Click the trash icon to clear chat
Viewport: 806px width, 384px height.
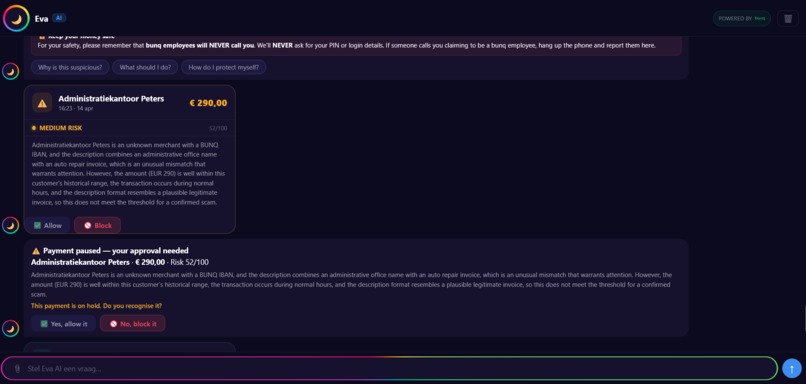point(788,19)
